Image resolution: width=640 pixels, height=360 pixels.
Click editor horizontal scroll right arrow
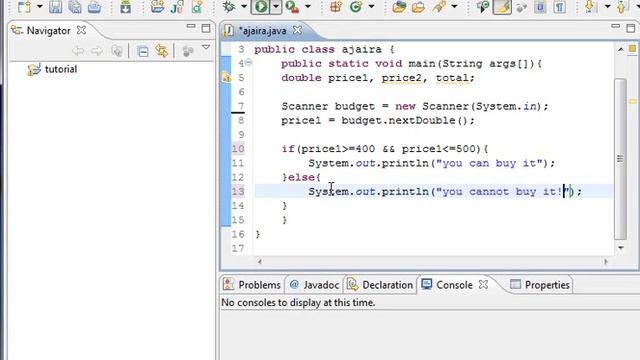pyautogui.click(x=606, y=262)
